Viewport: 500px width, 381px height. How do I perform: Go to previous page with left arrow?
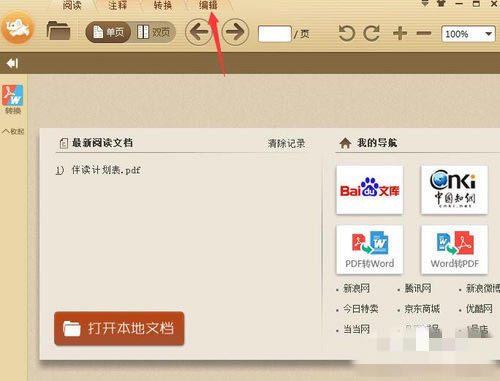coord(199,32)
